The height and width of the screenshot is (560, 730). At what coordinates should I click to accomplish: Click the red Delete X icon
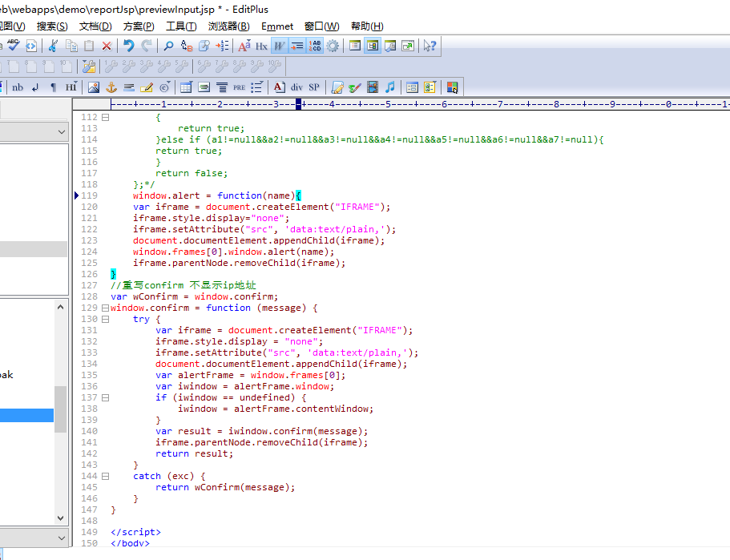[x=107, y=46]
